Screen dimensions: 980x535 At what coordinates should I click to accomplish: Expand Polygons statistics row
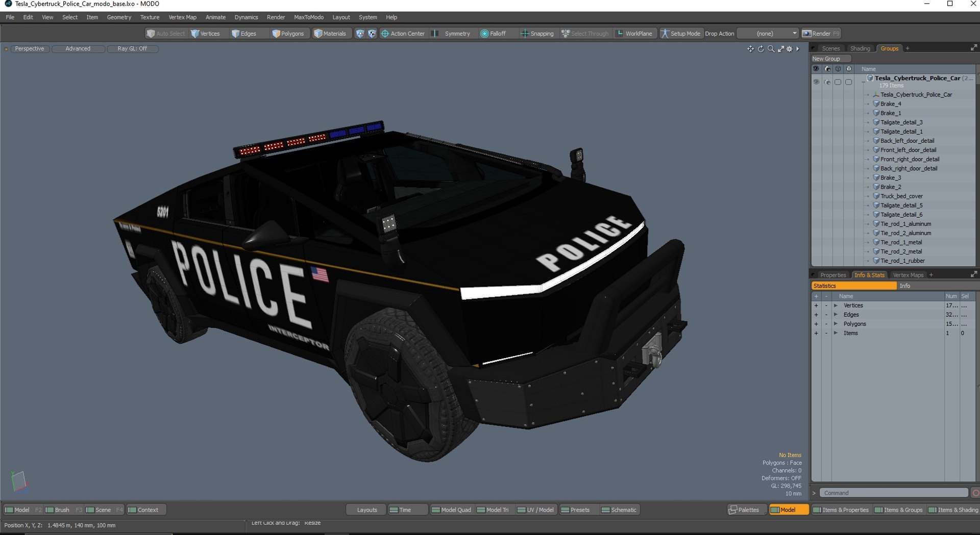836,324
